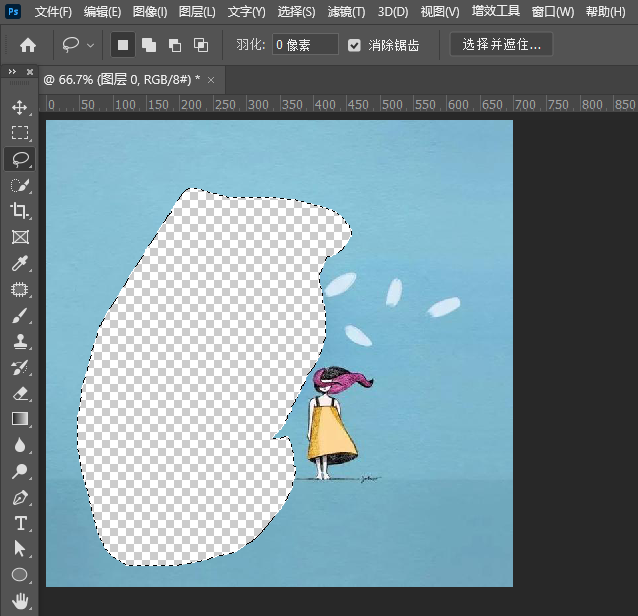
Task: Choose the Brush tool
Action: 19,315
